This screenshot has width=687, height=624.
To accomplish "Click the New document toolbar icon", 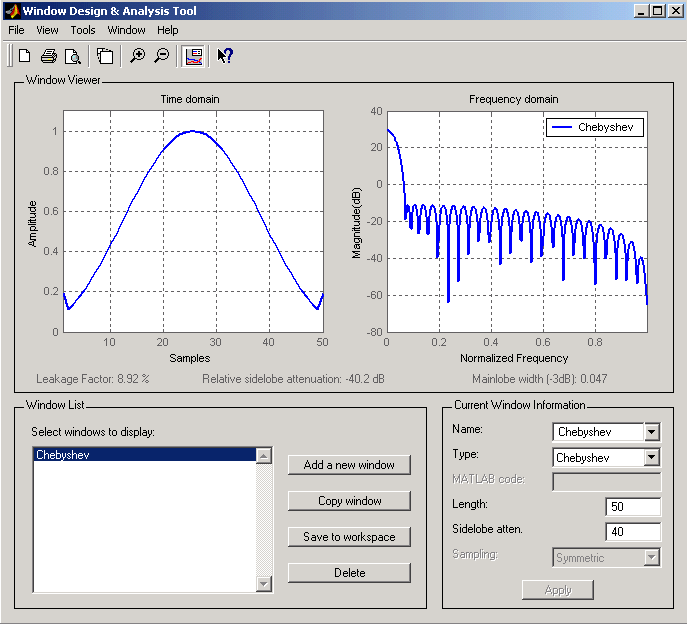I will point(24,56).
